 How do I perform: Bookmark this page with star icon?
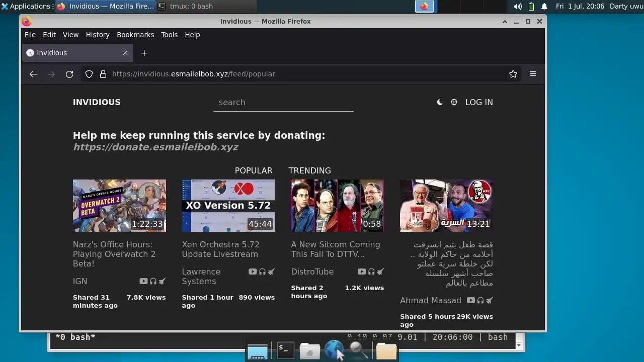coord(513,74)
